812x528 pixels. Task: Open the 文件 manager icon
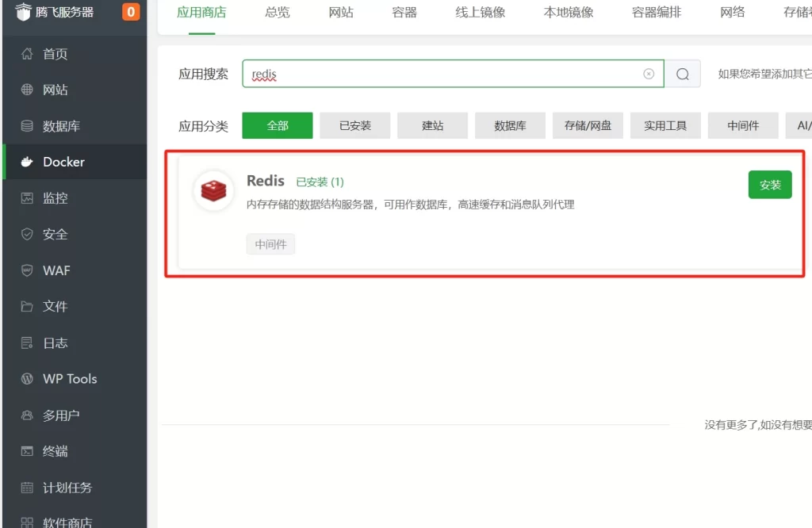25,306
